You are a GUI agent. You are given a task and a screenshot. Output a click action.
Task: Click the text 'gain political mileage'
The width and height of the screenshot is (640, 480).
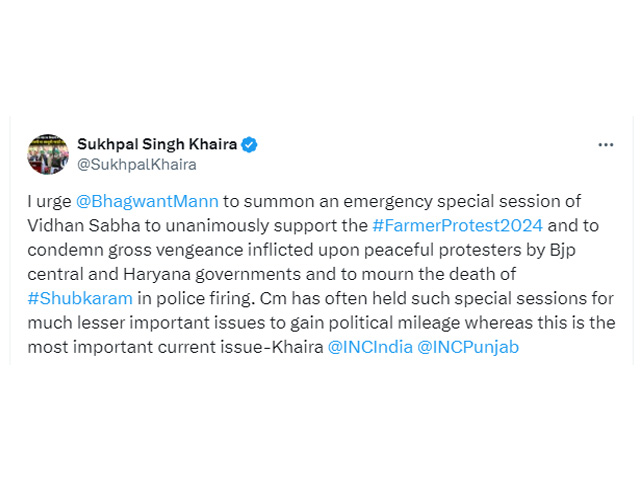pos(375,323)
